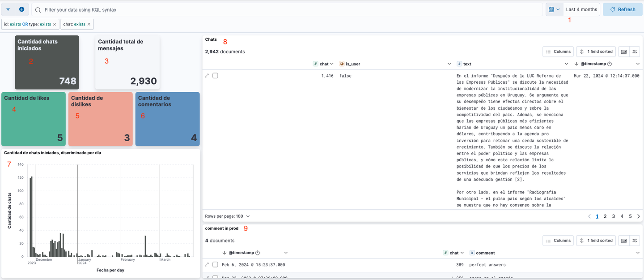Change sorting via 1 field sorted control

tap(596, 51)
